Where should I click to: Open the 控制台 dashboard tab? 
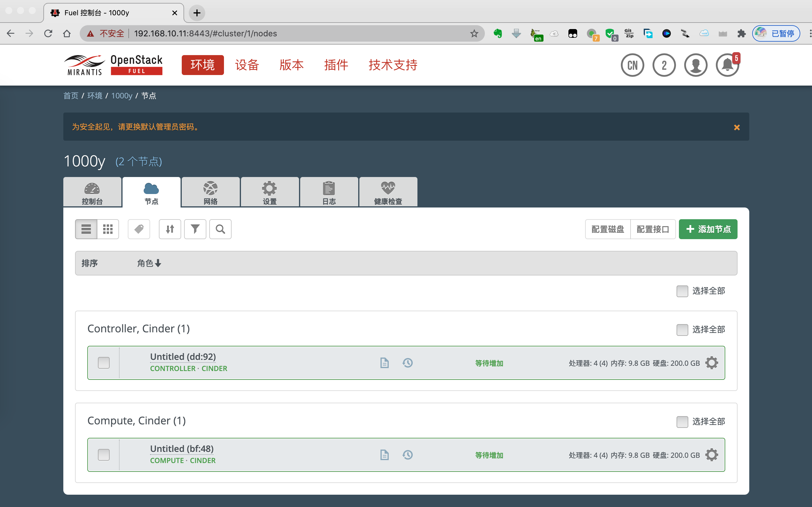(92, 192)
